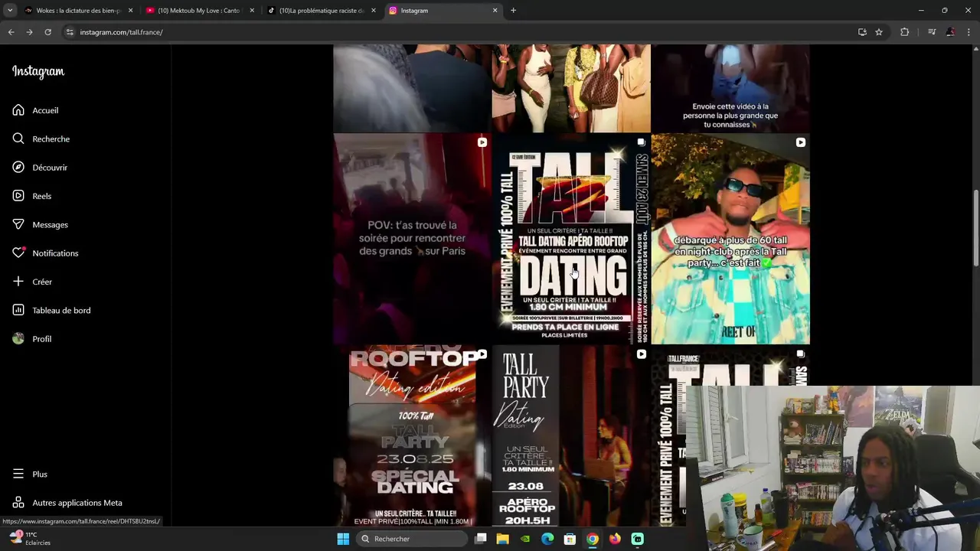
Task: Open the Windows Start menu
Action: point(343,539)
